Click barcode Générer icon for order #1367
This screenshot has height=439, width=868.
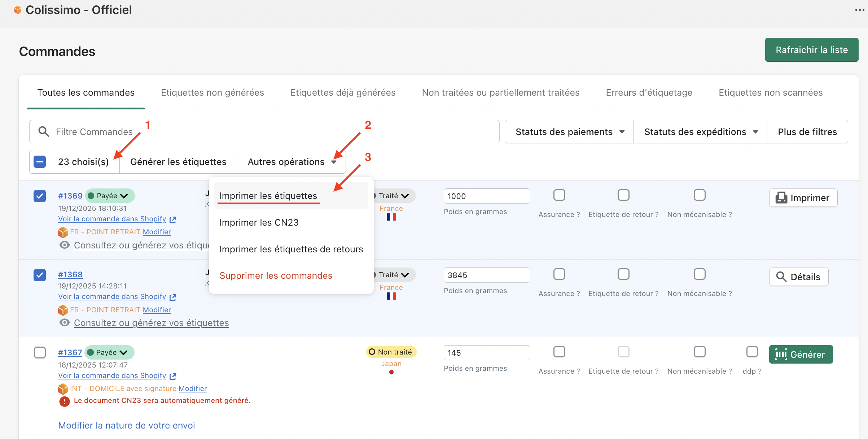click(x=781, y=355)
